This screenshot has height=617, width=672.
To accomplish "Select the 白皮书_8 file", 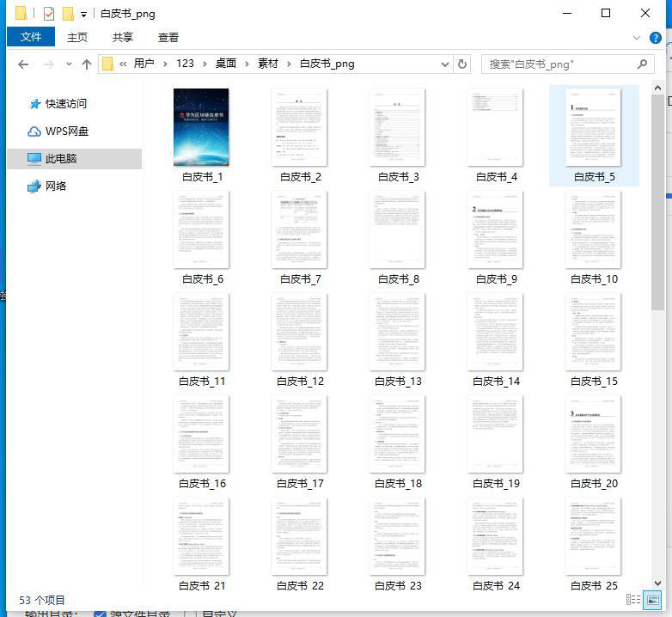I will [397, 238].
